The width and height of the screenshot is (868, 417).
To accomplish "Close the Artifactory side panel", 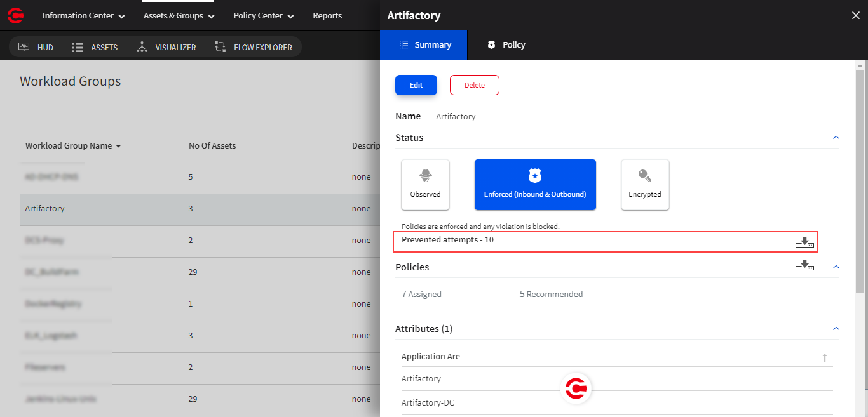I will click(855, 15).
